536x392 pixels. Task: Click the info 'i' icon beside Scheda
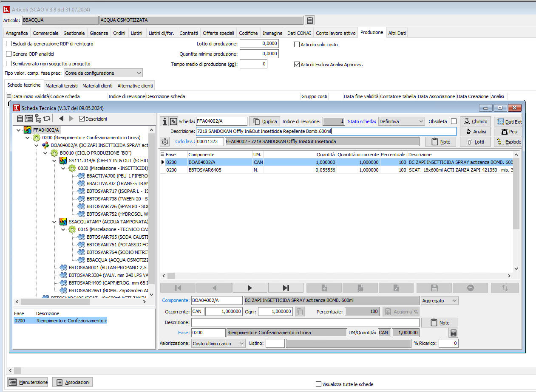[x=164, y=121]
